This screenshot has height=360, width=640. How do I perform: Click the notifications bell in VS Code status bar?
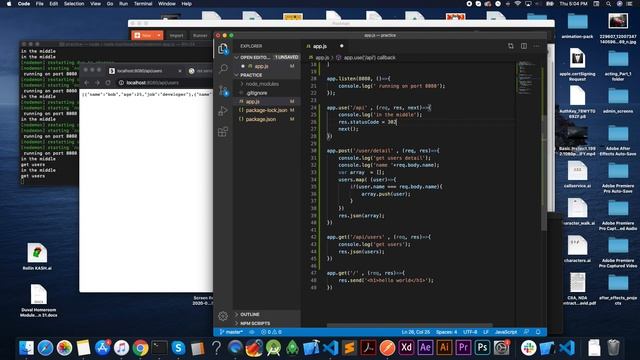538,332
